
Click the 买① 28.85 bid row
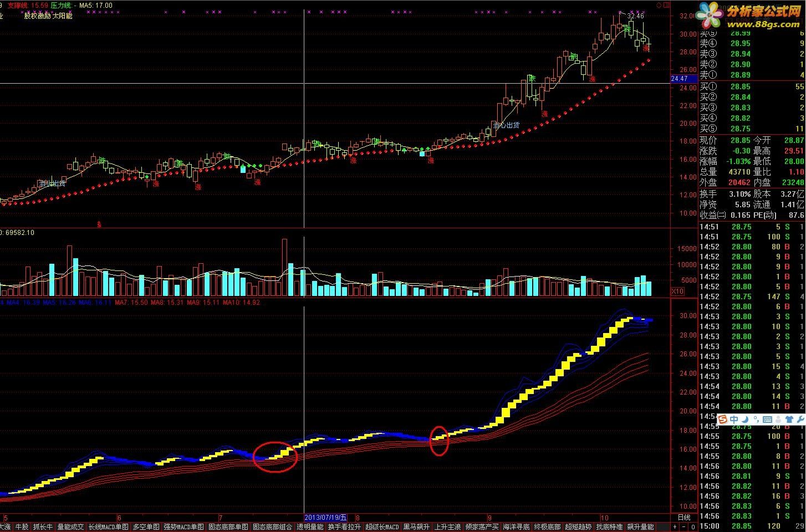(x=751, y=86)
